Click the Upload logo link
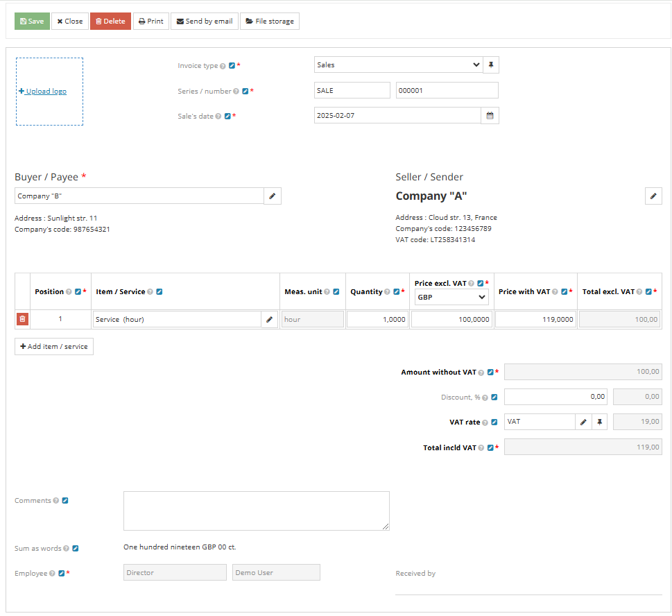Viewport: 672px width, 616px height. (x=42, y=90)
